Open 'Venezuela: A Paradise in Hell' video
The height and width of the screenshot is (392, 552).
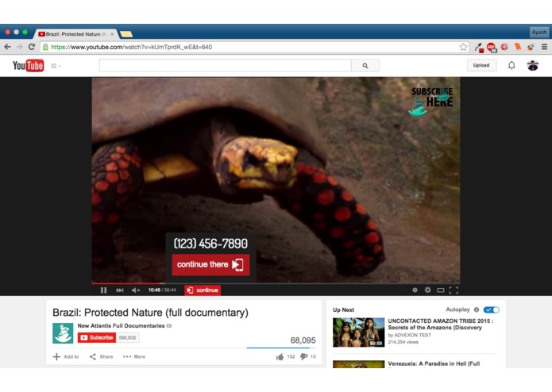click(x=434, y=363)
